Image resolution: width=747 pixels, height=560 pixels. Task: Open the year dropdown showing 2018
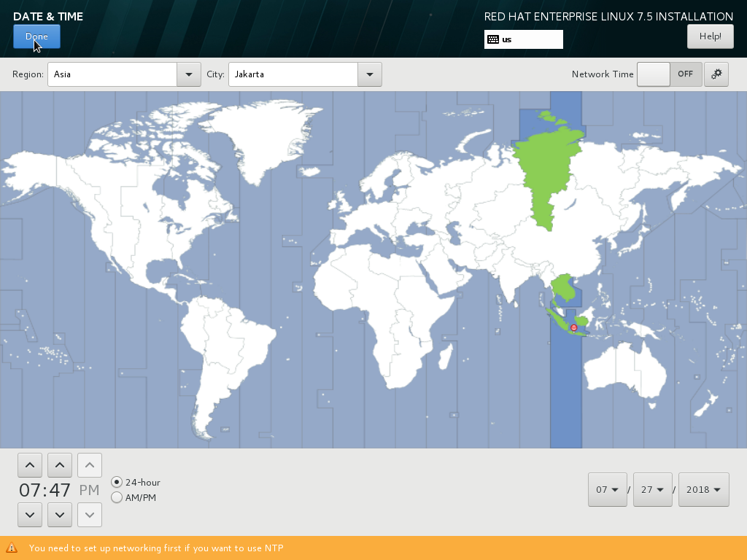point(704,489)
